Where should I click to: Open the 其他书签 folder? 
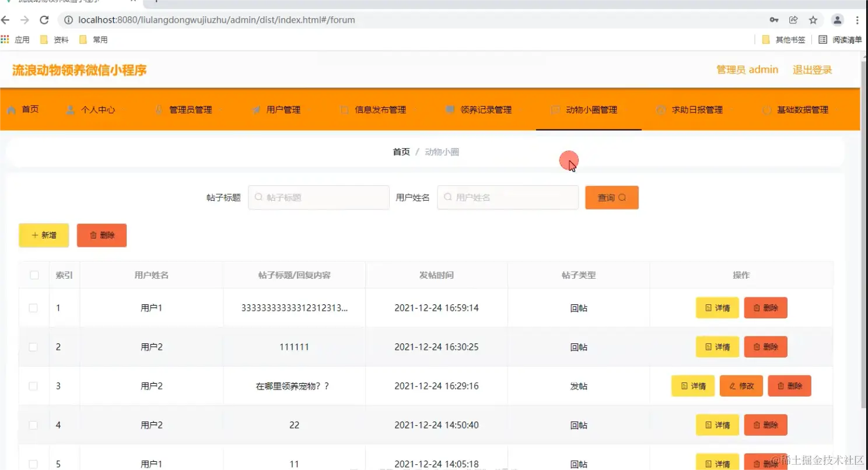point(783,40)
